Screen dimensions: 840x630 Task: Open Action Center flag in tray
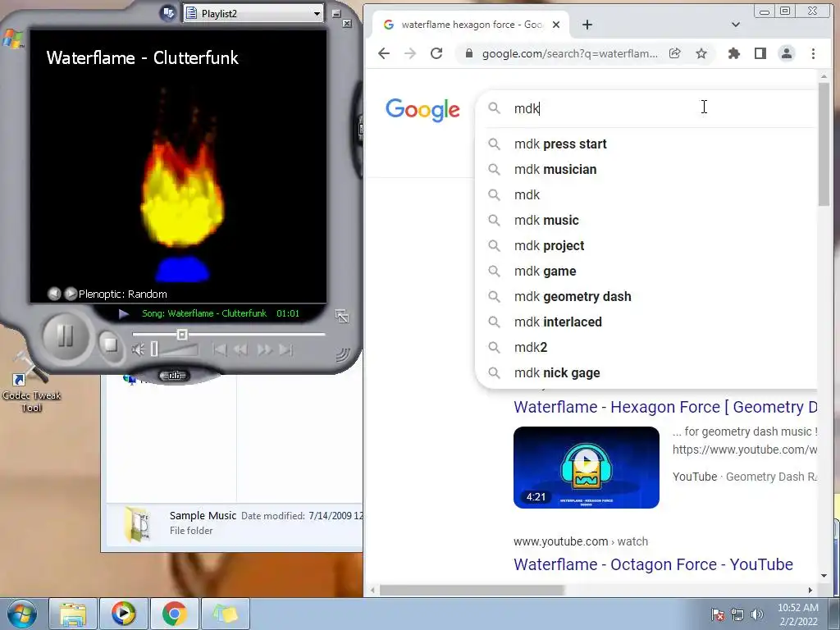(717, 614)
